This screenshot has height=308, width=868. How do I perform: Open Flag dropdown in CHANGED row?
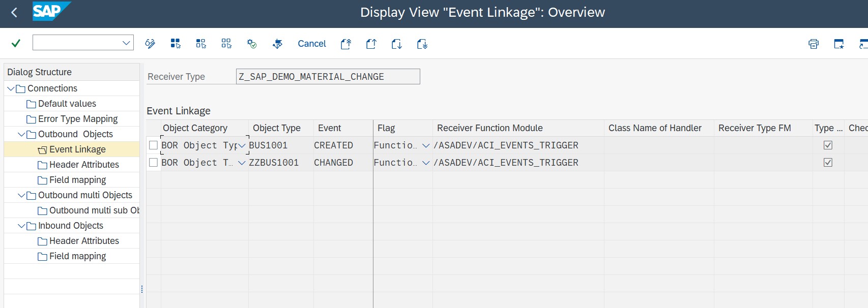426,163
